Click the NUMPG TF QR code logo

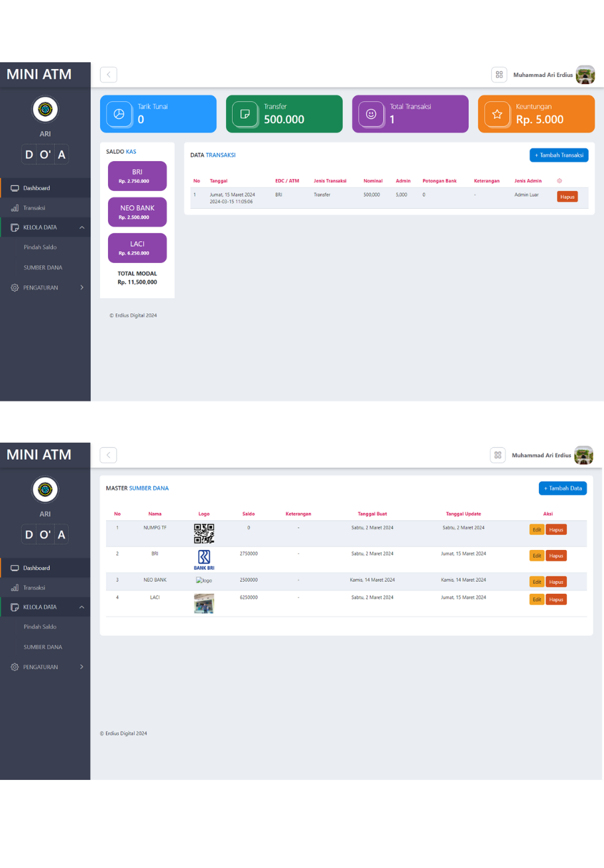[x=204, y=533]
